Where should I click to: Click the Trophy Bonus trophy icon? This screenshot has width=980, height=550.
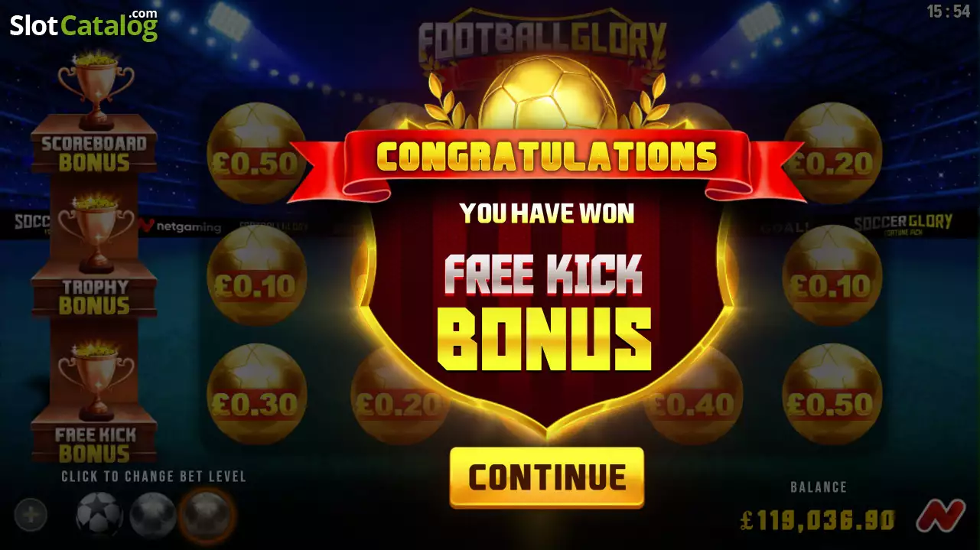[x=96, y=234]
